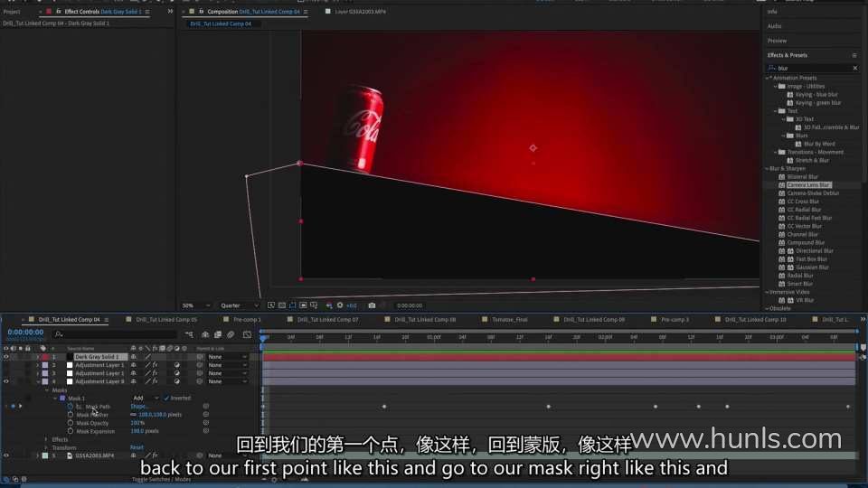This screenshot has width=868, height=488.
Task: Go to next Mask Path keyframe arrow
Action: [21, 407]
